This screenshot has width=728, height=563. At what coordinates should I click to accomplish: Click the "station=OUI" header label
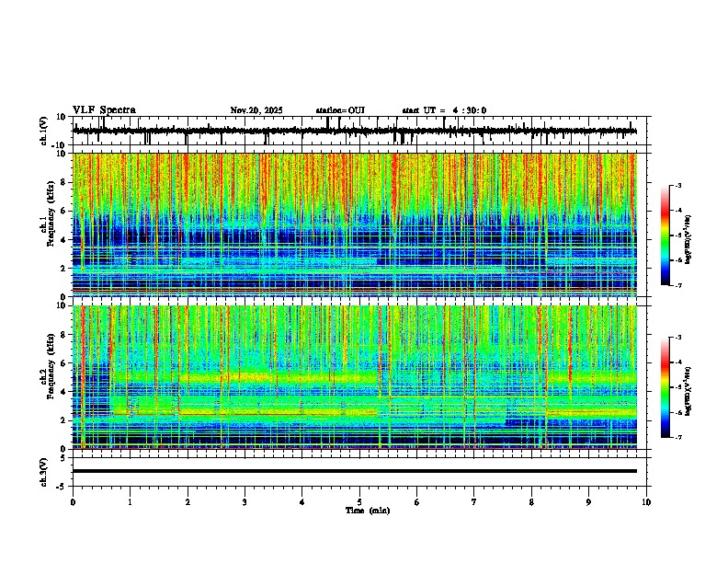pyautogui.click(x=340, y=110)
